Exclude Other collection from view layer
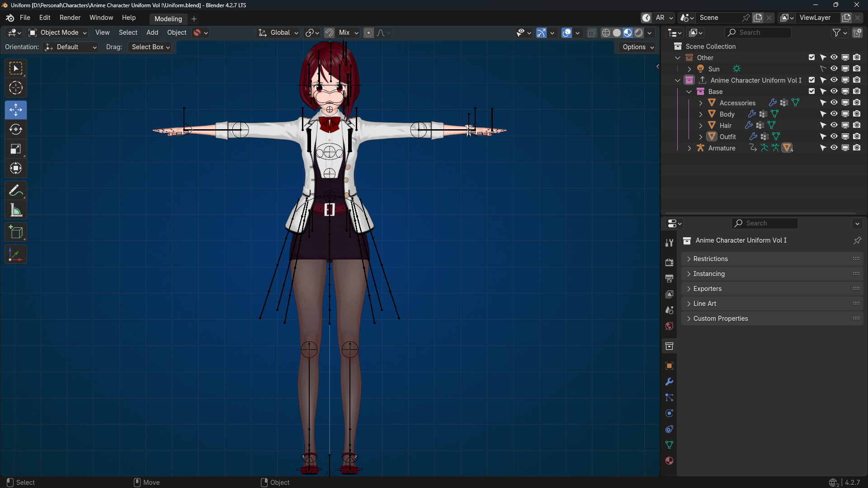Screen dimensions: 868x488 click(811, 57)
